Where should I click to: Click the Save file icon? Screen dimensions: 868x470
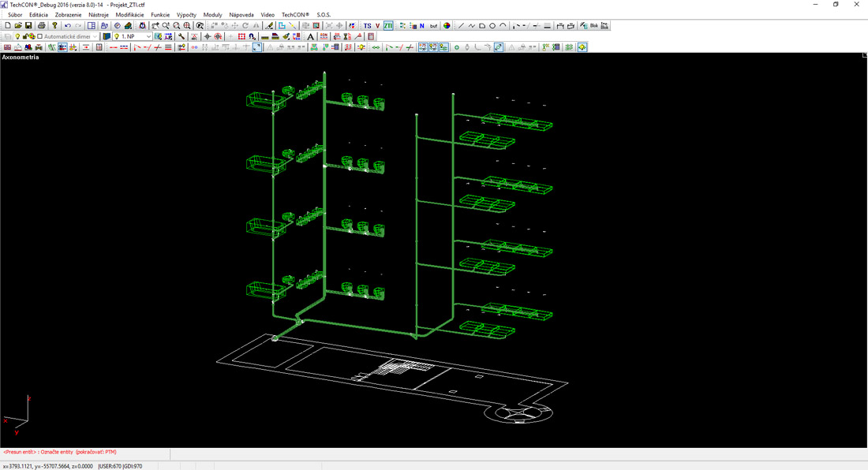click(x=28, y=26)
